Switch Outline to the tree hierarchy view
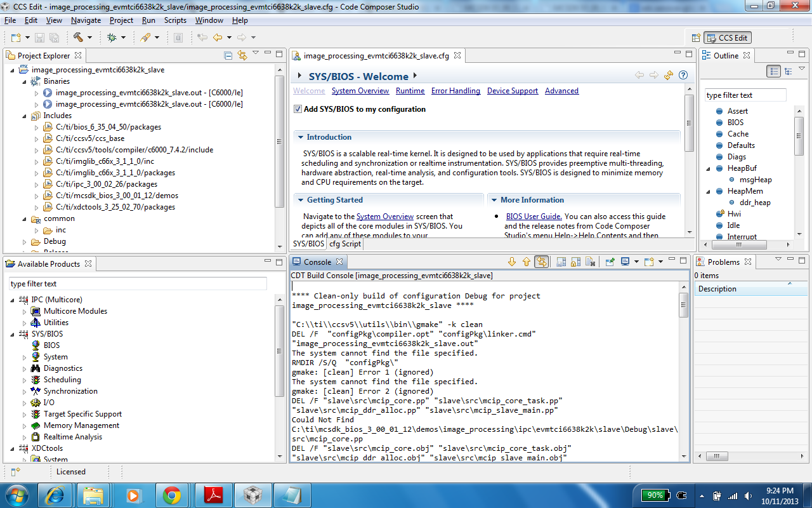 [788, 72]
